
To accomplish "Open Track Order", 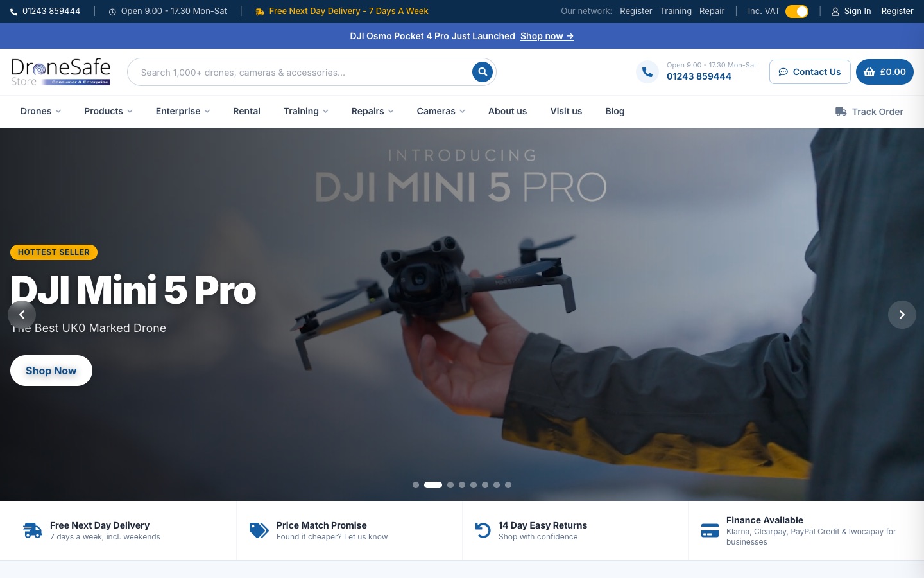I will click(869, 112).
